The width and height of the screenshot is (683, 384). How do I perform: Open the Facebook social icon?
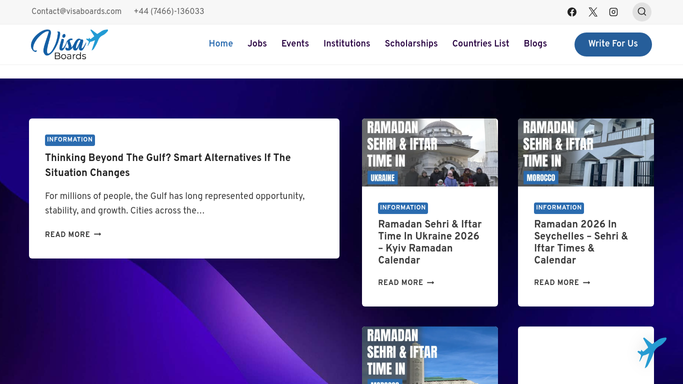pos(572,12)
